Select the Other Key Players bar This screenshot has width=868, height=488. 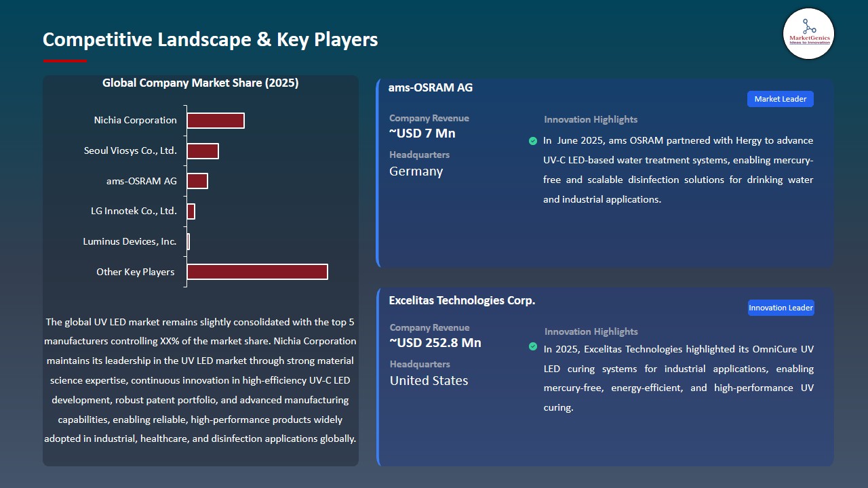coord(258,272)
